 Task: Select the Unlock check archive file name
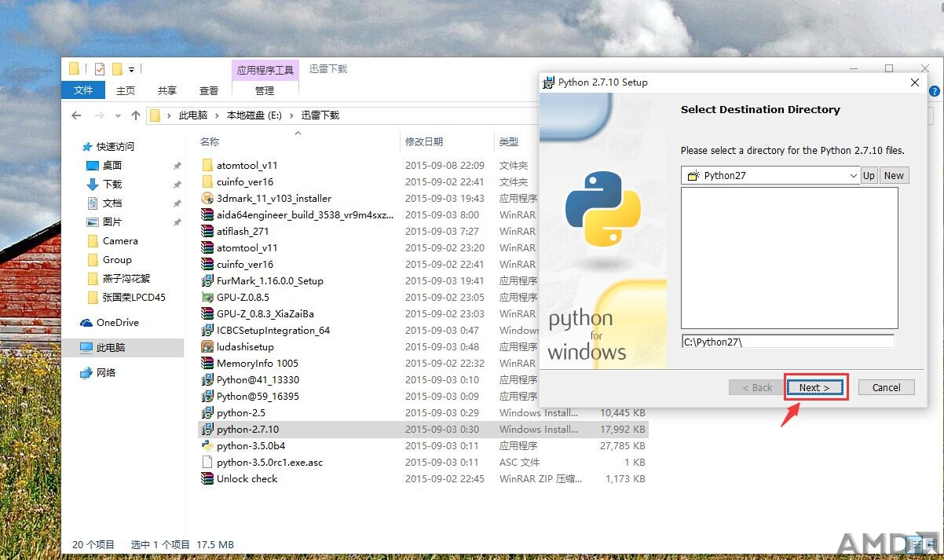(x=247, y=479)
